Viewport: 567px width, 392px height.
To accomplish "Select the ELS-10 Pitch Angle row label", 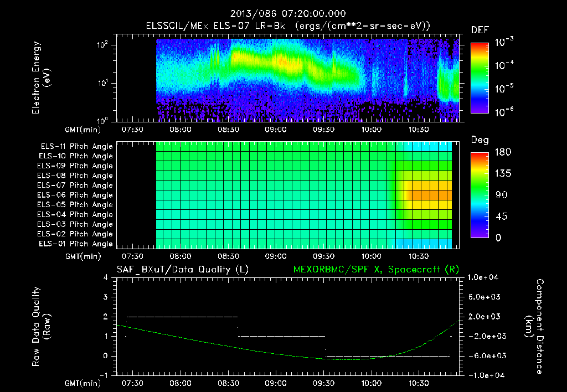I will (76, 156).
